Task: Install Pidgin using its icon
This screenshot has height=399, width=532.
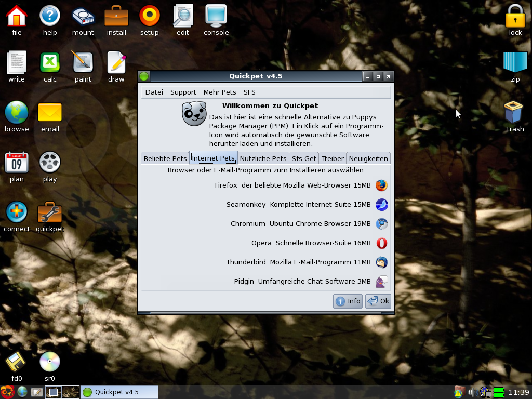Action: [381, 282]
